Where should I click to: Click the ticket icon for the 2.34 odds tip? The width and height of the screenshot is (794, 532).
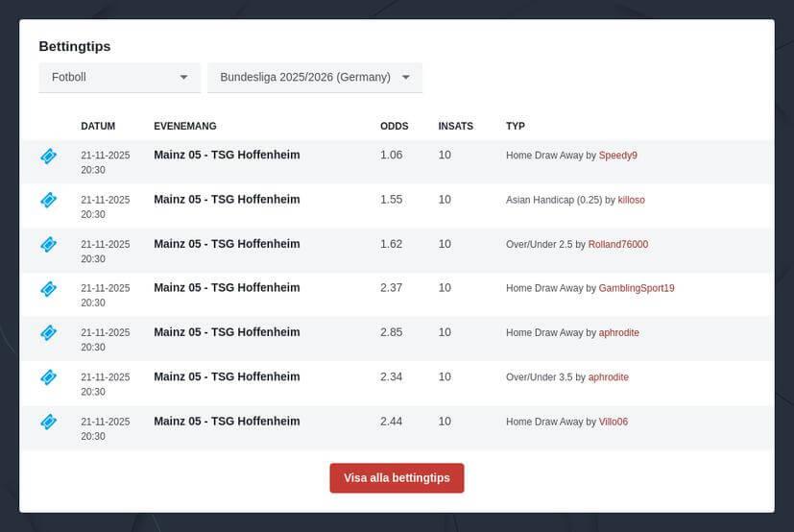click(x=48, y=376)
